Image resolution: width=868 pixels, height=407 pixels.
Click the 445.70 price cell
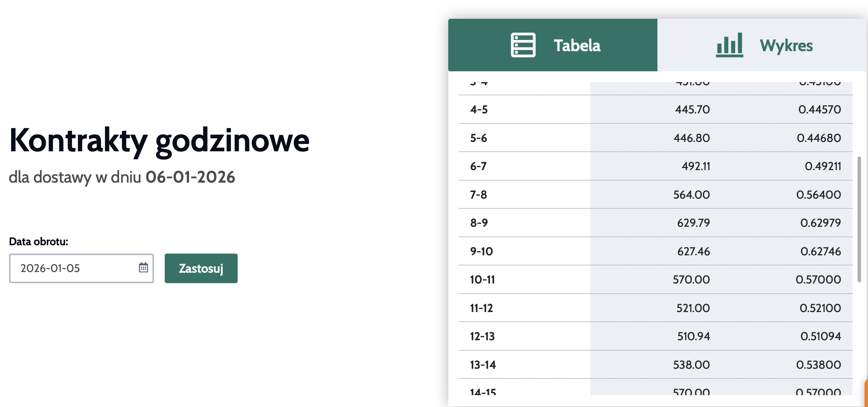(x=692, y=110)
